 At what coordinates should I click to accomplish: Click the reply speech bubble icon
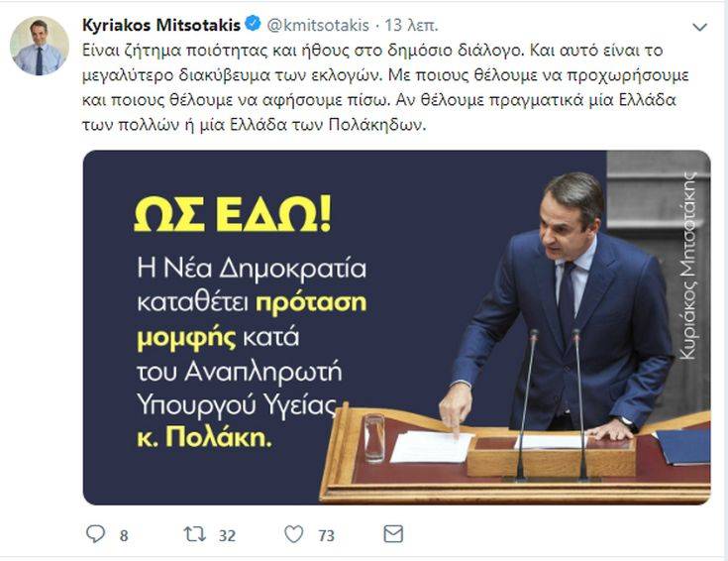point(96,534)
